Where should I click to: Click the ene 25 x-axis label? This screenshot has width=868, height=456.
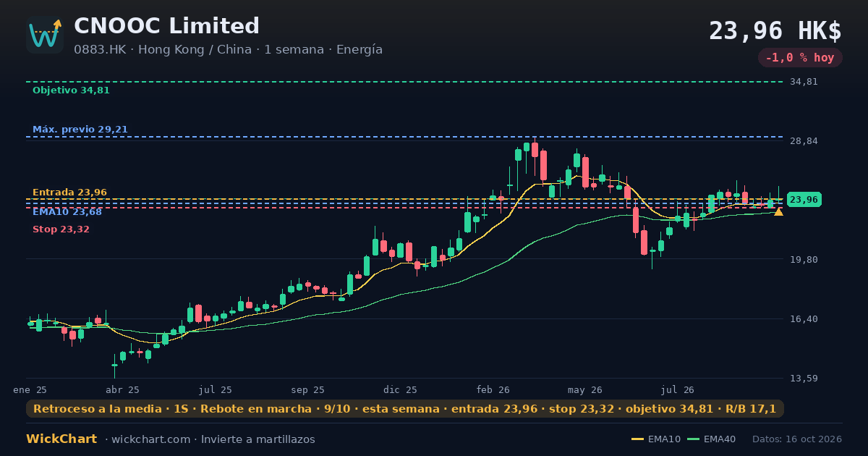tap(30, 390)
